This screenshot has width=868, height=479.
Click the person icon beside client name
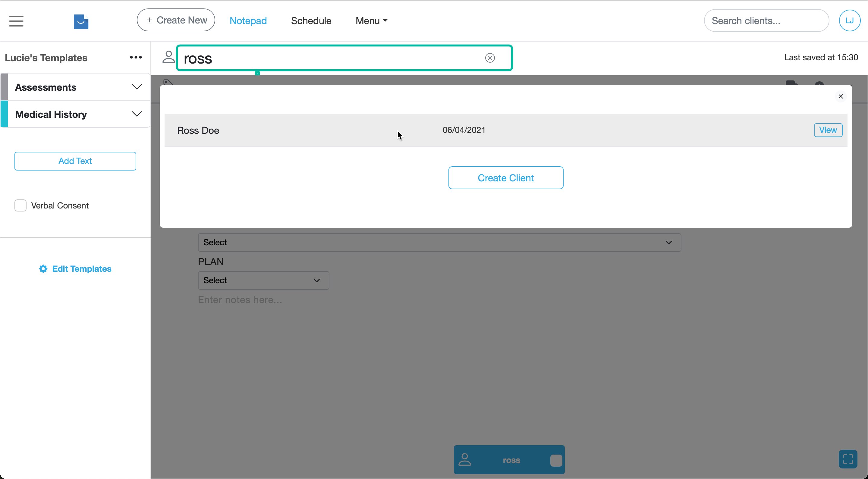[168, 57]
